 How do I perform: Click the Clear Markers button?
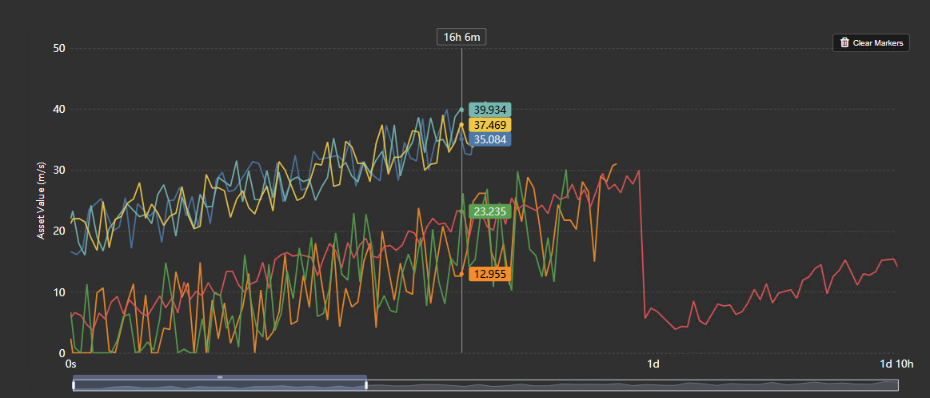pyautogui.click(x=871, y=43)
